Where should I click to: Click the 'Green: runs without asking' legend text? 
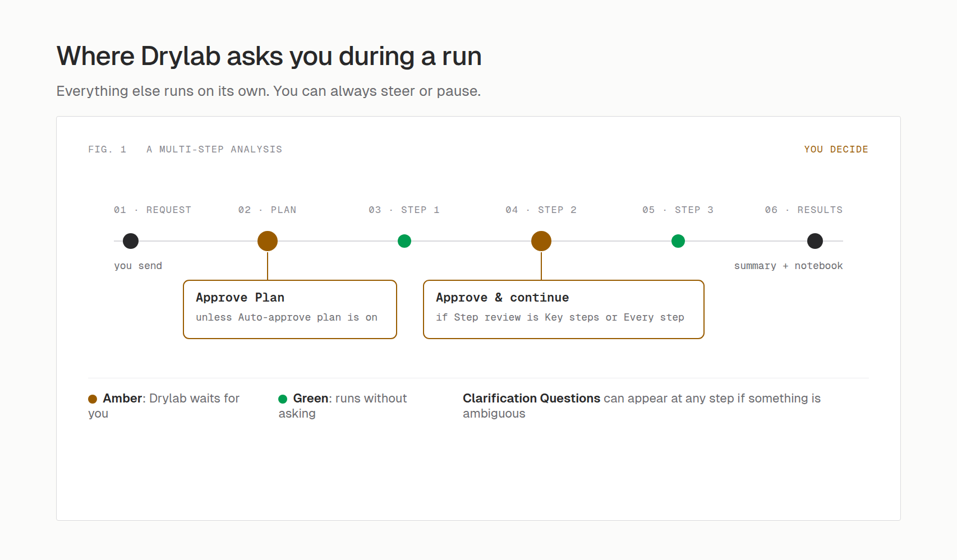point(343,406)
